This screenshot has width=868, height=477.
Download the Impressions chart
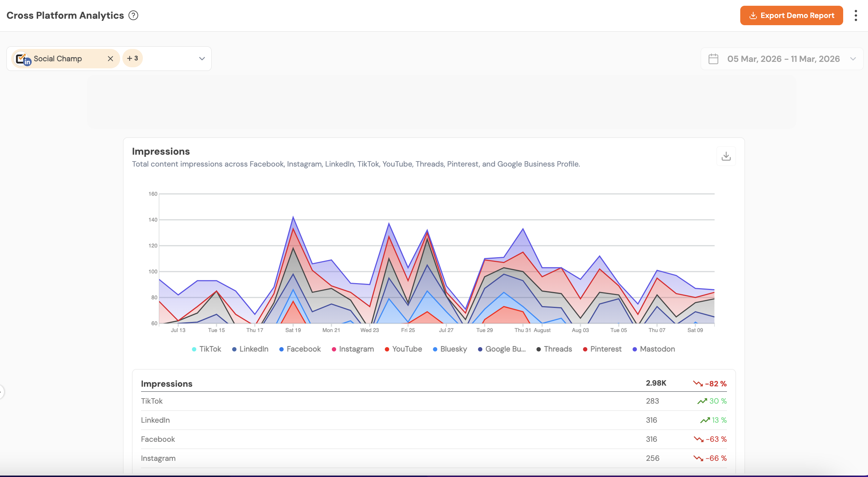(x=726, y=156)
